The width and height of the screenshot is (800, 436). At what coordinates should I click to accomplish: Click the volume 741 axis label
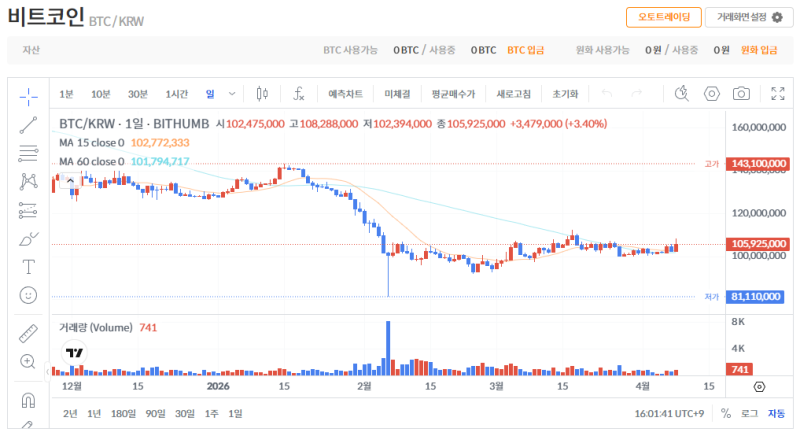click(739, 370)
